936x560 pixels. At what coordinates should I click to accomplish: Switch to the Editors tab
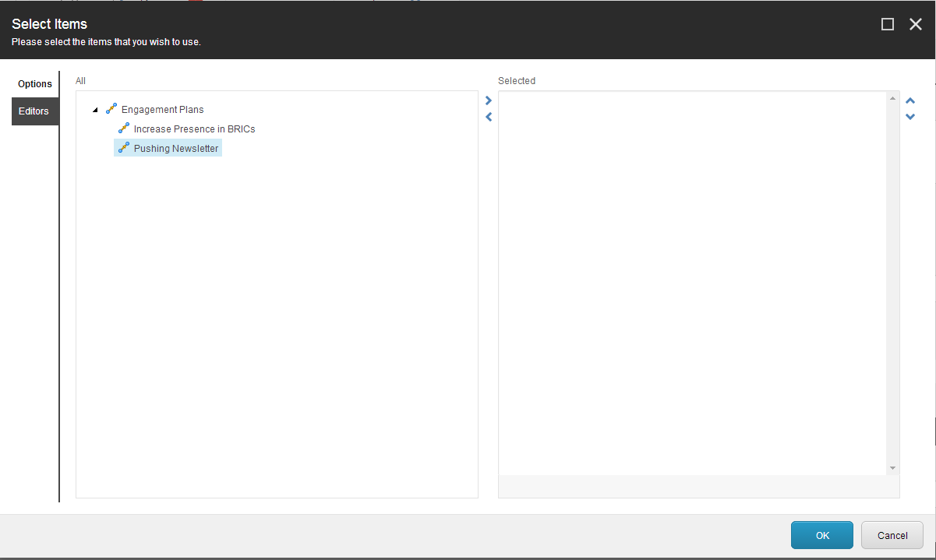click(x=35, y=111)
